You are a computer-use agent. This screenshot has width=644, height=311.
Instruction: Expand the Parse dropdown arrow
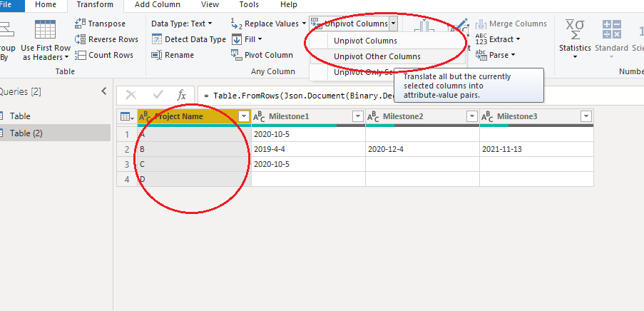click(x=513, y=55)
